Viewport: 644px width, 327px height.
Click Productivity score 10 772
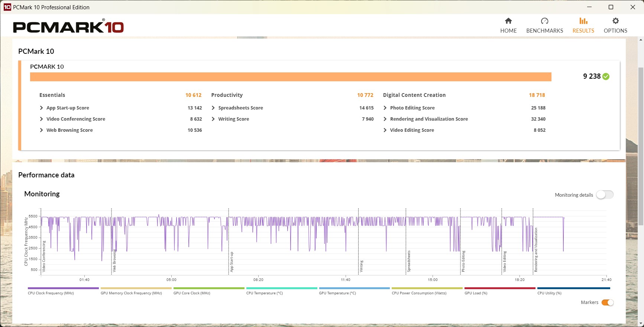point(365,95)
